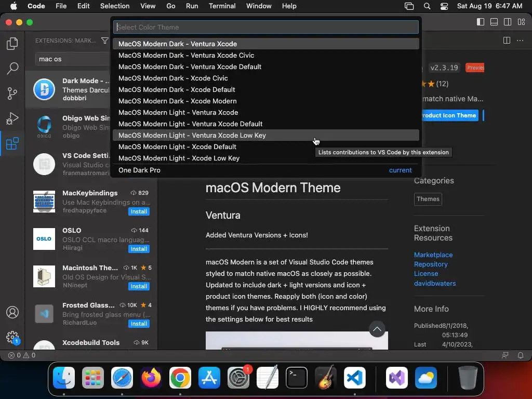Image resolution: width=532 pixels, height=399 pixels.
Task: Open the View menu
Action: tap(148, 6)
